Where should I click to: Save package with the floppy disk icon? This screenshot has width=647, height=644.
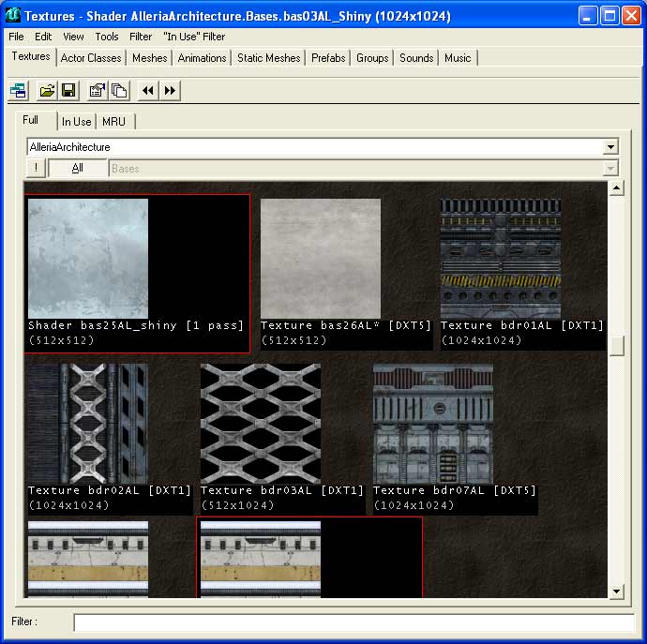pos(68,90)
